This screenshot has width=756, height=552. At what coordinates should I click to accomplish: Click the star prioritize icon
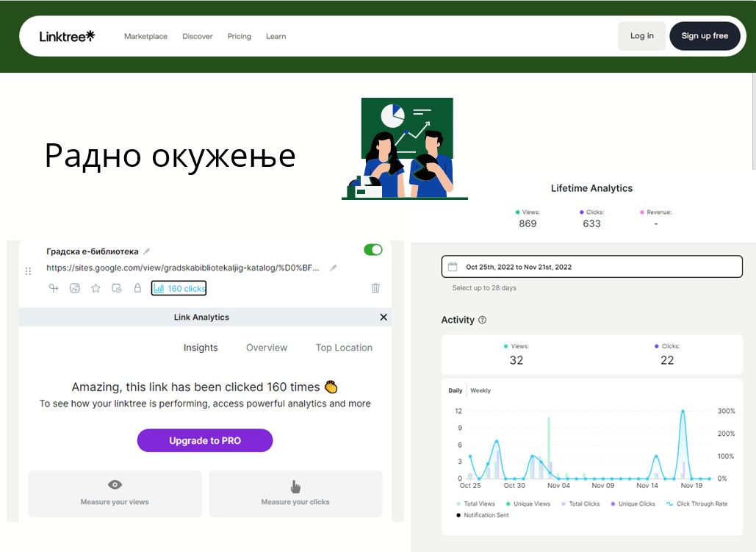[x=96, y=288]
